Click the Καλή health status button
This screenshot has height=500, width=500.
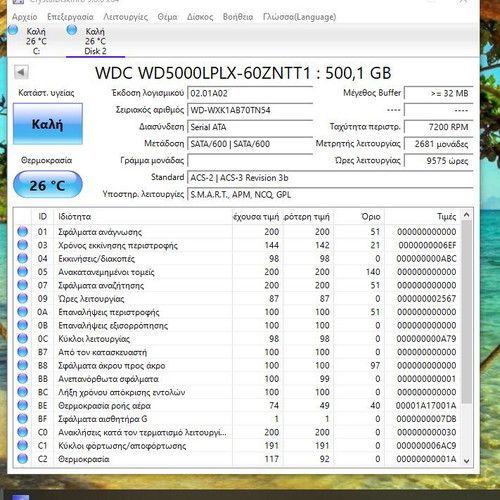point(48,124)
